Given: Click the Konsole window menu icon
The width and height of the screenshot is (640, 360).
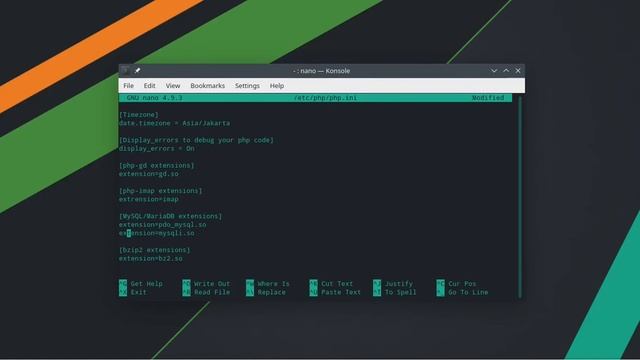Looking at the screenshot, I should pyautogui.click(x=125, y=71).
